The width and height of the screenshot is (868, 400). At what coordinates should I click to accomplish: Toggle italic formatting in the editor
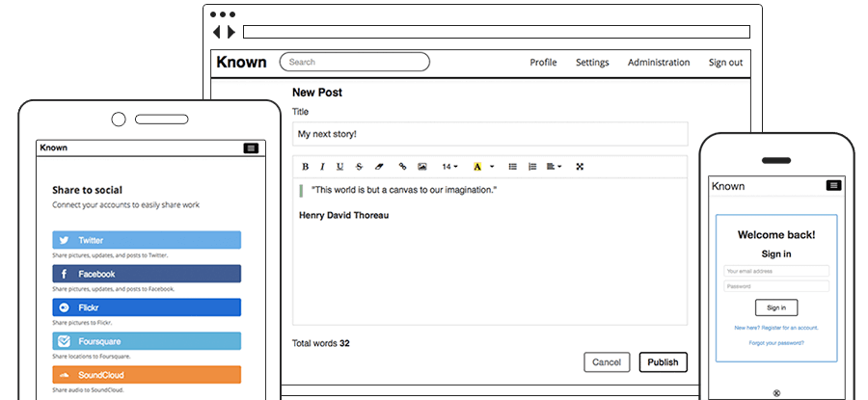[322, 167]
